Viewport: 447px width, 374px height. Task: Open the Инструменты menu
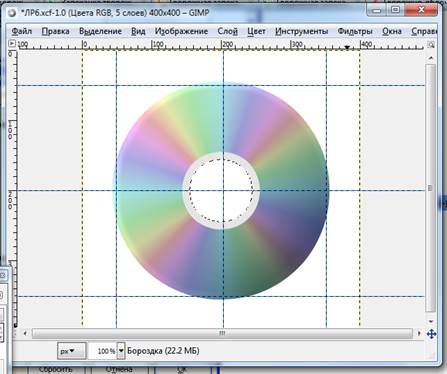click(302, 31)
